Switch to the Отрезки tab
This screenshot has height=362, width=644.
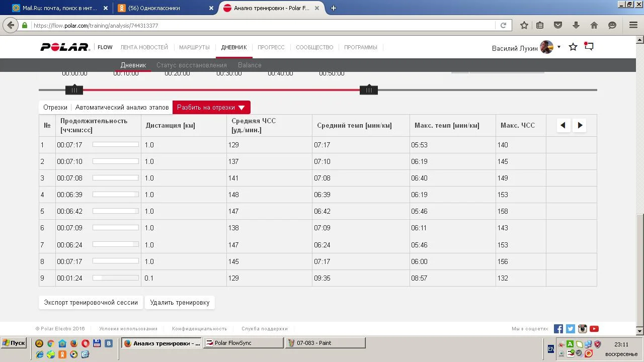55,108
